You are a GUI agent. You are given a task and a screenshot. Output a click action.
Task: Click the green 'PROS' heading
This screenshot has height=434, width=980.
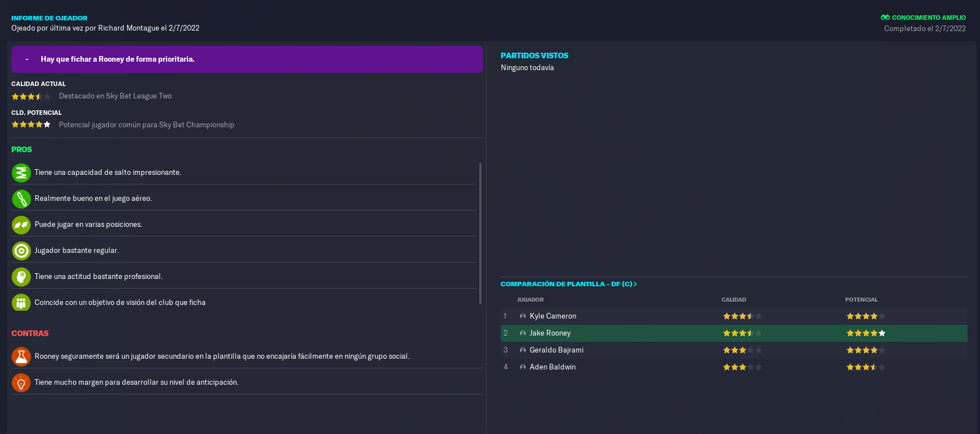[x=22, y=149]
